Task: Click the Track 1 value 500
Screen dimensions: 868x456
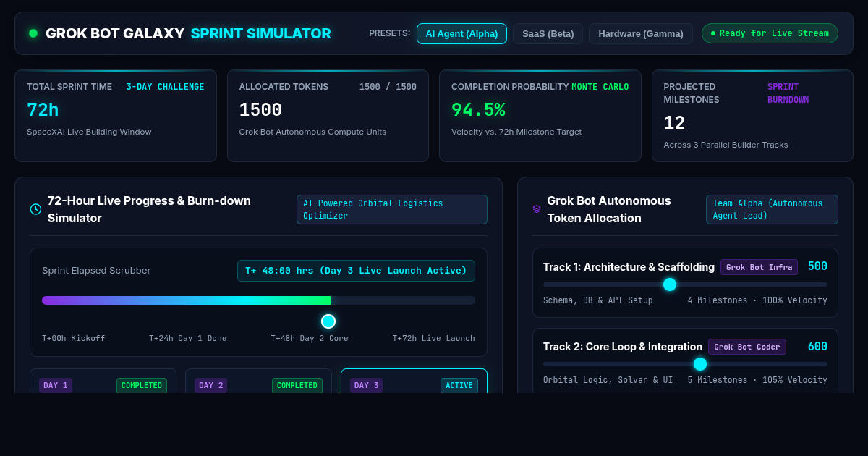Action: (x=817, y=266)
